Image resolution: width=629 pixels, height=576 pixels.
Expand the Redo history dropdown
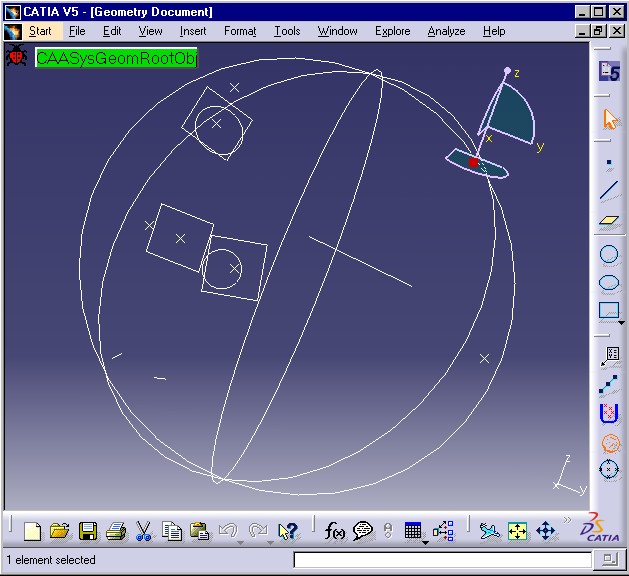[x=270, y=543]
